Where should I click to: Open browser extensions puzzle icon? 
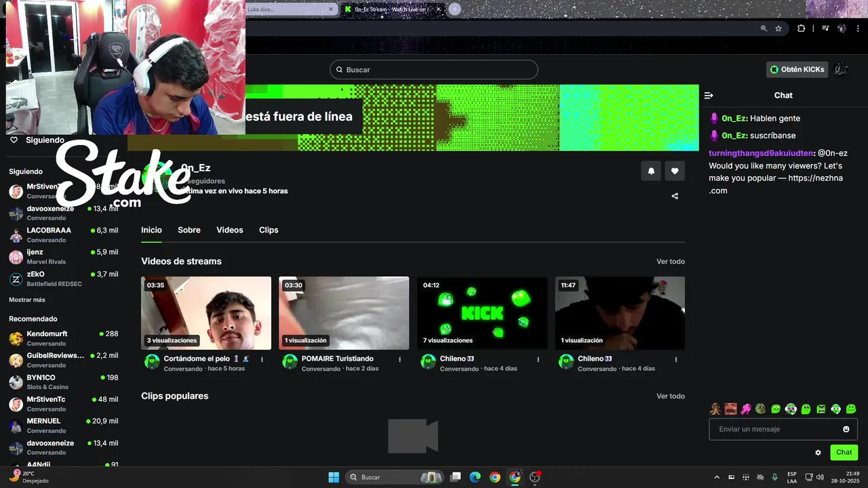pyautogui.click(x=801, y=28)
